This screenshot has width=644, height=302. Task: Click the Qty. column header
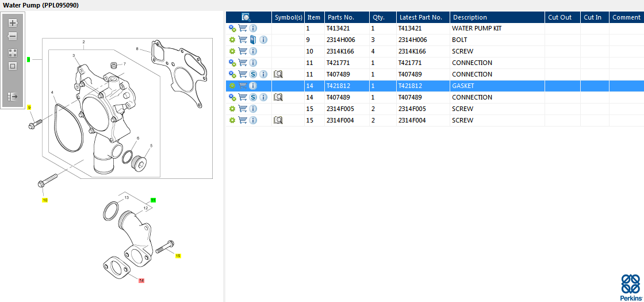click(x=383, y=17)
